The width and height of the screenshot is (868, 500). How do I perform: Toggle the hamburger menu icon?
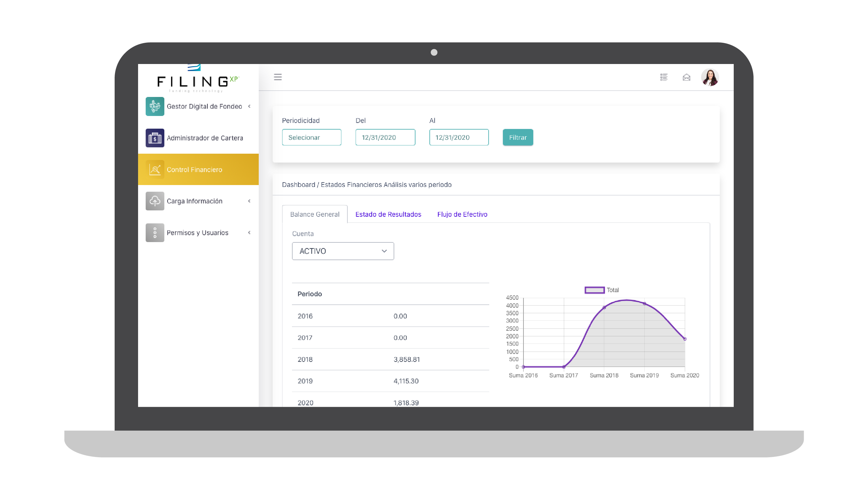(x=278, y=77)
